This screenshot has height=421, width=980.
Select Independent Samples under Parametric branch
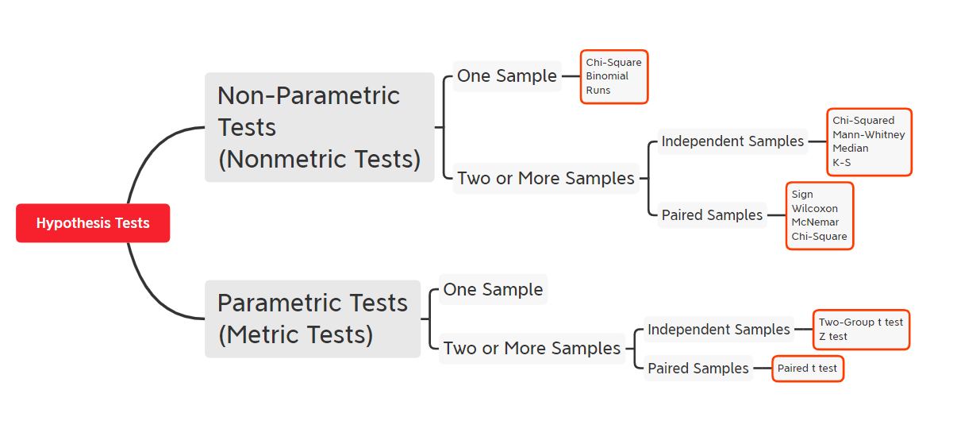[719, 330]
